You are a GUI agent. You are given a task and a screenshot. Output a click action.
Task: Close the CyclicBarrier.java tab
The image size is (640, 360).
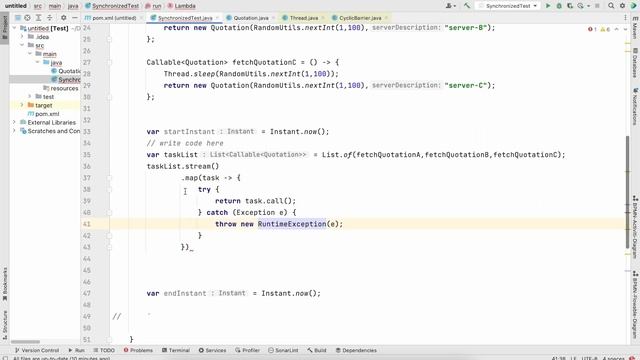click(x=386, y=18)
